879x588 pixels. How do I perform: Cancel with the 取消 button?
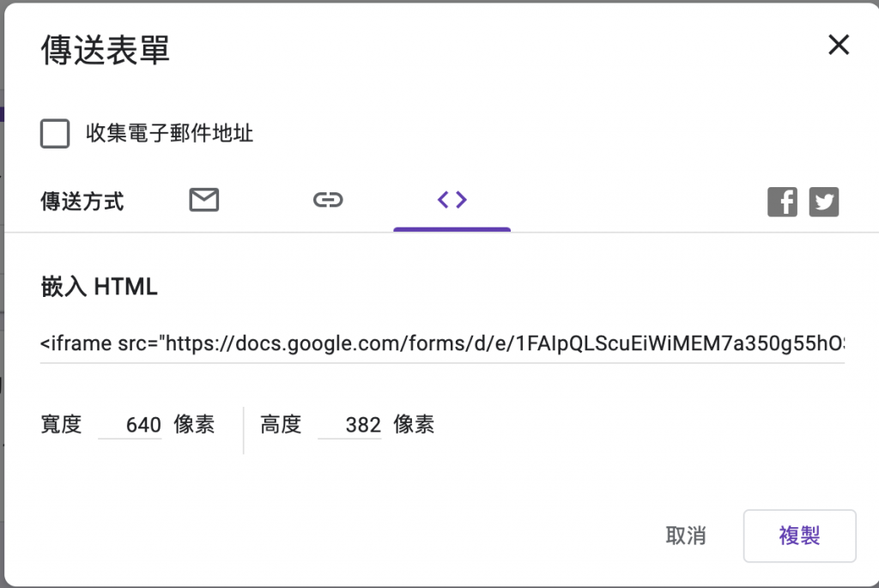point(686,536)
